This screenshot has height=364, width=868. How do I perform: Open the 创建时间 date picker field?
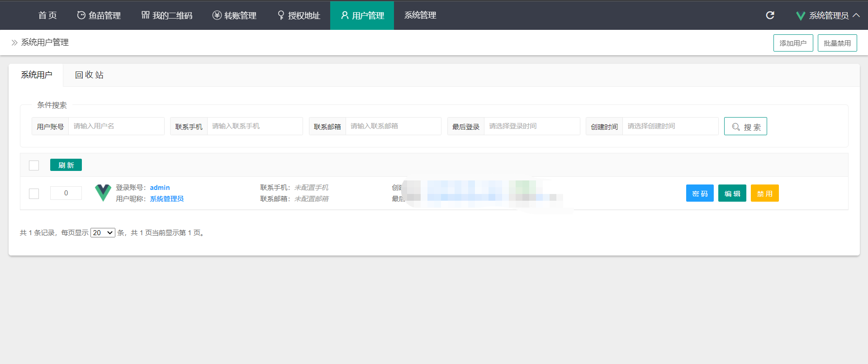coord(670,126)
